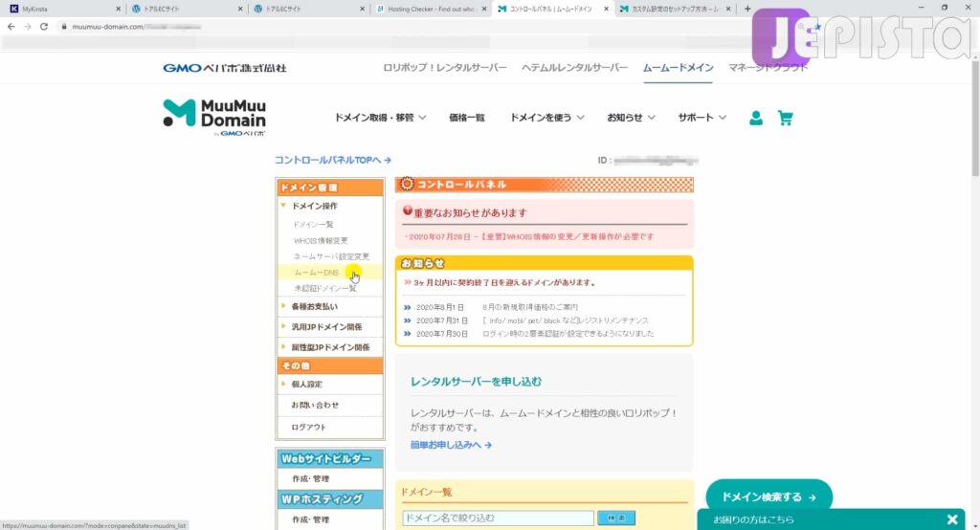Image resolution: width=980 pixels, height=530 pixels.
Task: Expand ドメイン取得・移管 dropdown menu
Action: point(380,118)
